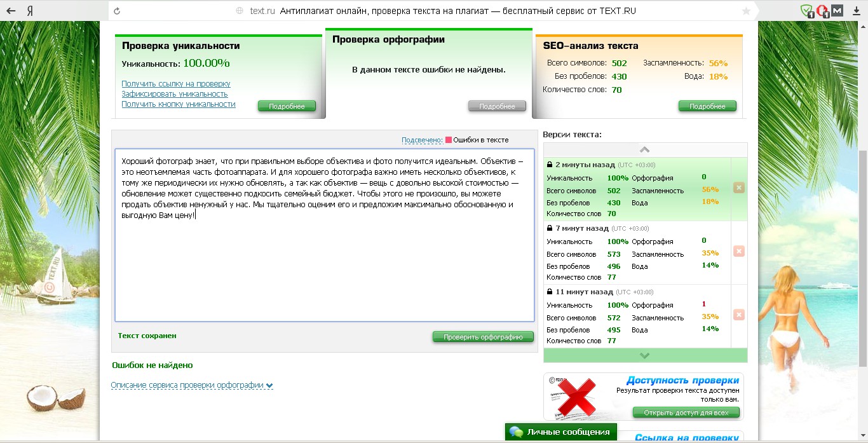Click 'Подробнее' under SEO analysis
Viewport: 868px width, 443px height.
707,106
